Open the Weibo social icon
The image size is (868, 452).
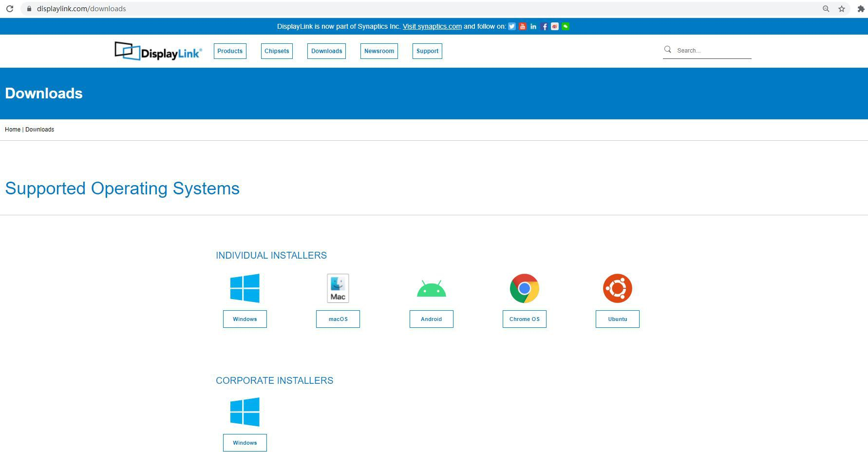[x=555, y=26]
